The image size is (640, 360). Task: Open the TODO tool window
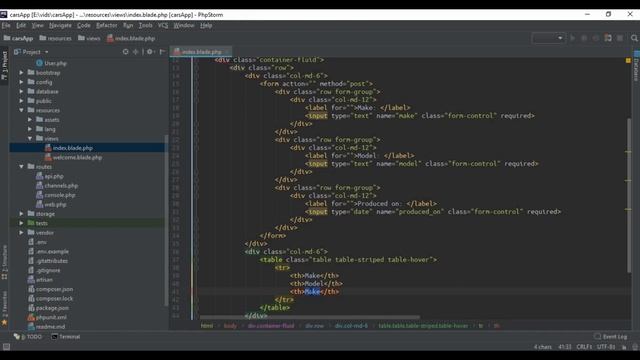point(28,337)
